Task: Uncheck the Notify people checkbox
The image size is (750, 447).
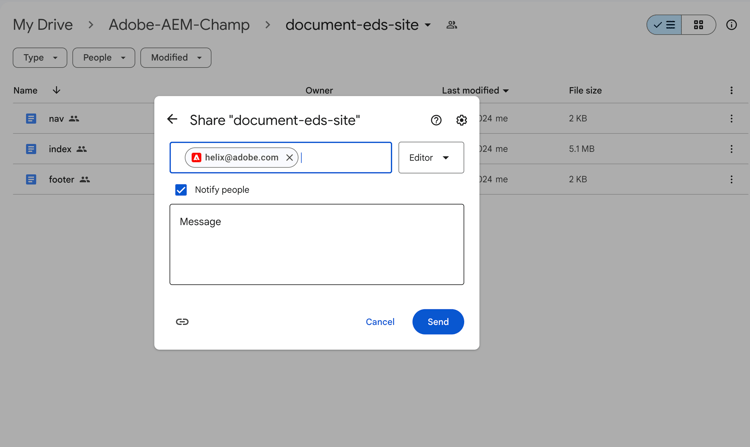Action: coord(181,190)
